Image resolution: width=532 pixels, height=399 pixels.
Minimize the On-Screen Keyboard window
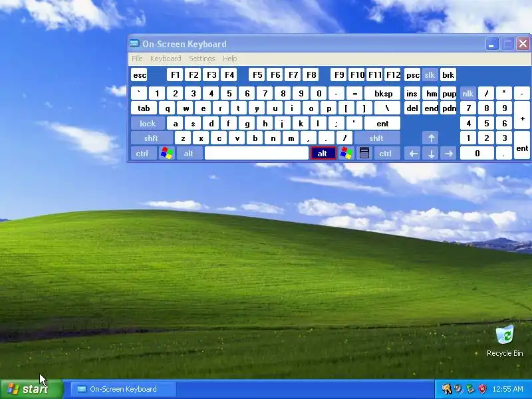tap(492, 44)
